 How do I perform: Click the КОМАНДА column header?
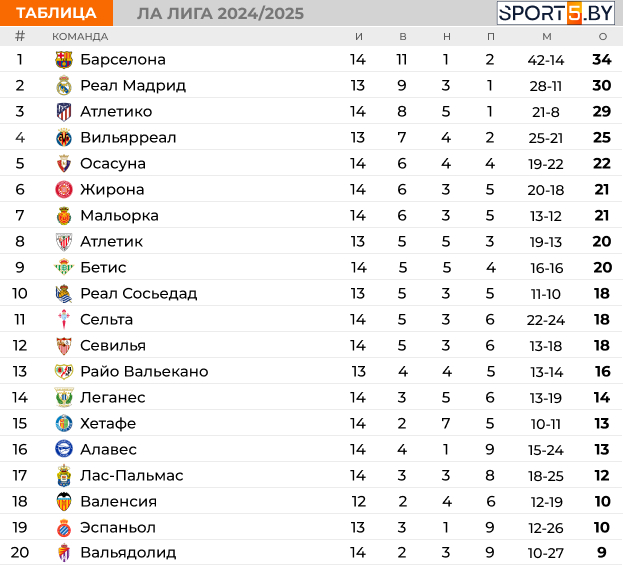pos(80,37)
